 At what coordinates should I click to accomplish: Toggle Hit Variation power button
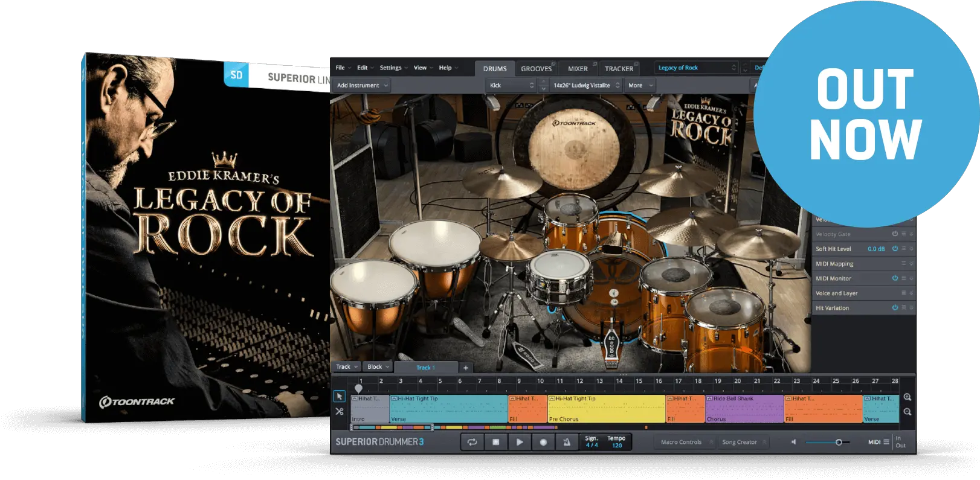[895, 308]
